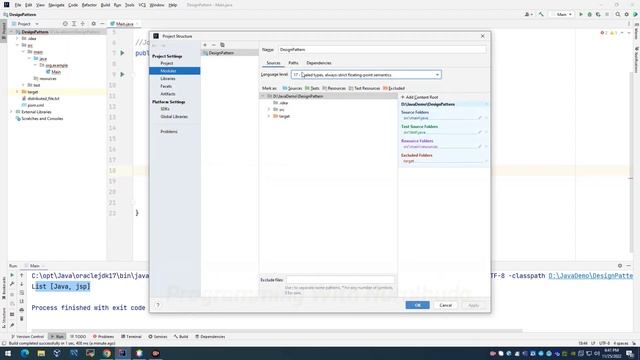Edit the Test Source Folders entry pencil

(x=480, y=132)
